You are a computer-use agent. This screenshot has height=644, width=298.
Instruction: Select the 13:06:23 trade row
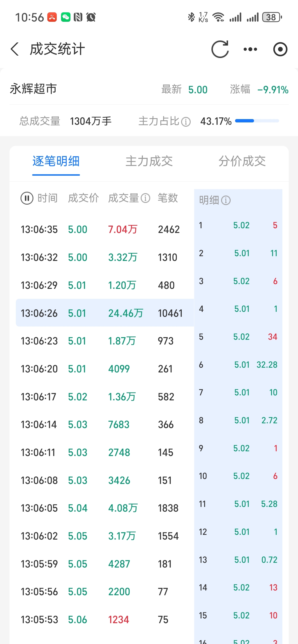(x=105, y=341)
